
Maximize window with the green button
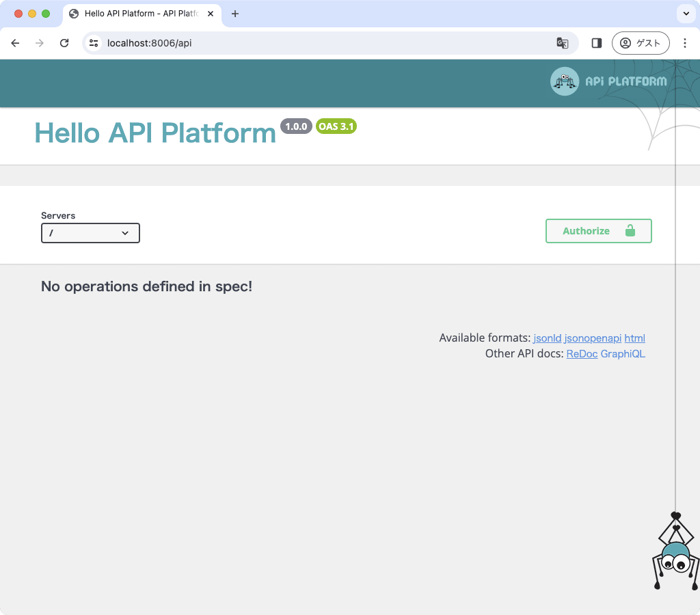click(46, 14)
